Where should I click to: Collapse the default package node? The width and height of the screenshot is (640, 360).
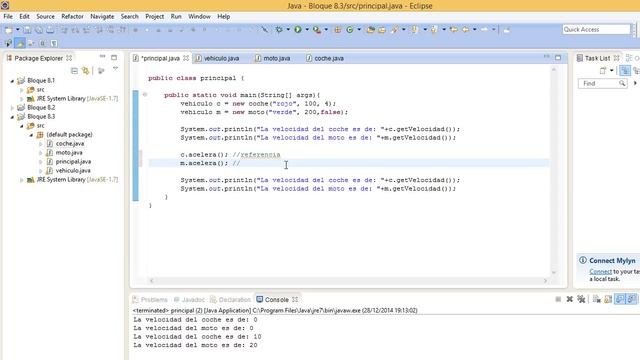click(31, 135)
